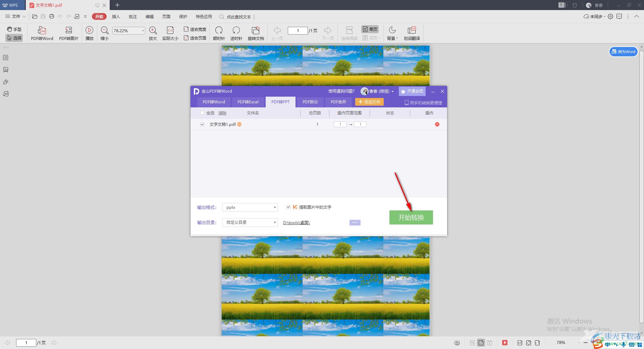This screenshot has height=349, width=644.
Task: Click the toolbar page number field
Action: (298, 31)
